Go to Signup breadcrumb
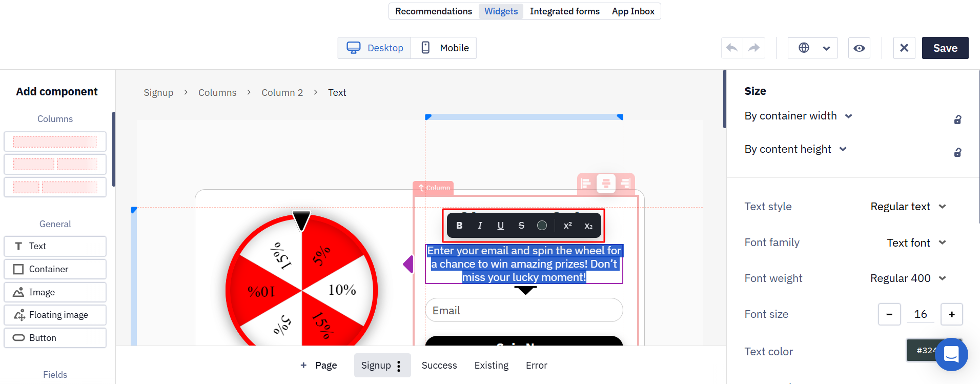Image resolution: width=980 pixels, height=384 pixels. coord(158,93)
